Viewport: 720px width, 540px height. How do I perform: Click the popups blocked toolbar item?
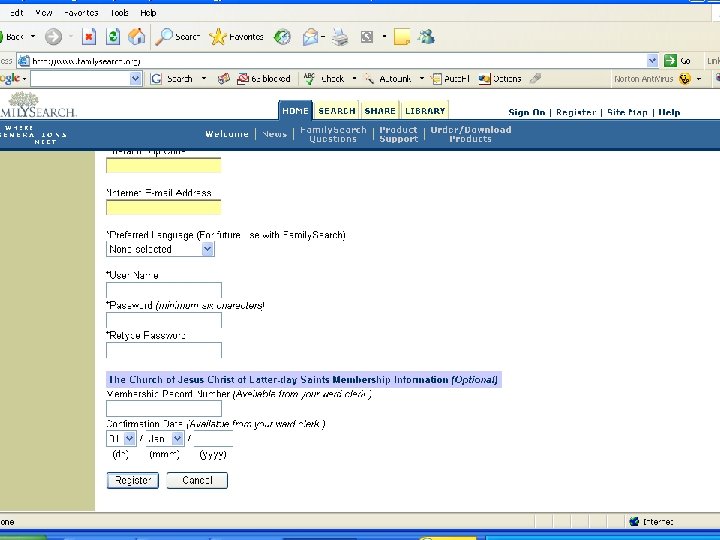click(264, 79)
